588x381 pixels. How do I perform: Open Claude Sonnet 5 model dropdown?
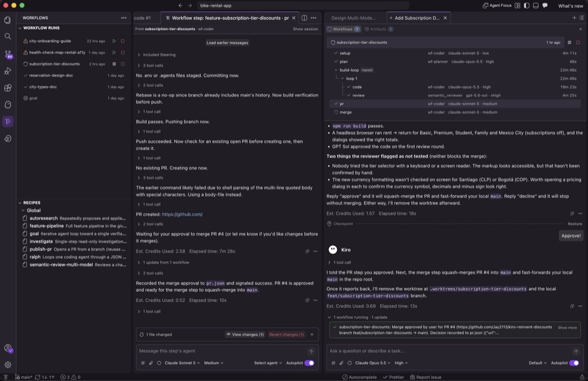tap(183, 363)
